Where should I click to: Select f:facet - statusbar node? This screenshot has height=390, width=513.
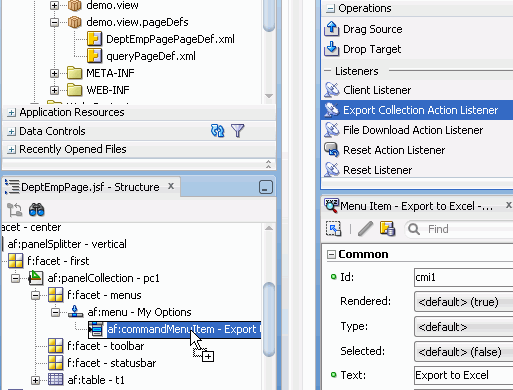click(112, 363)
